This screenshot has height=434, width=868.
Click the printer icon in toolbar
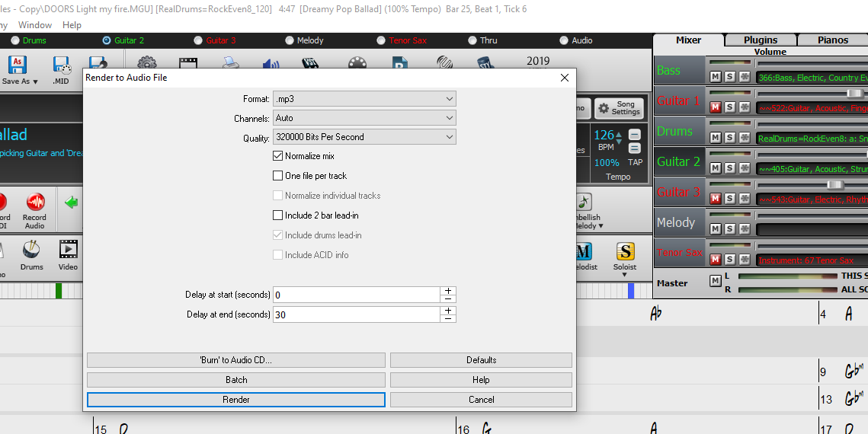pos(231,64)
